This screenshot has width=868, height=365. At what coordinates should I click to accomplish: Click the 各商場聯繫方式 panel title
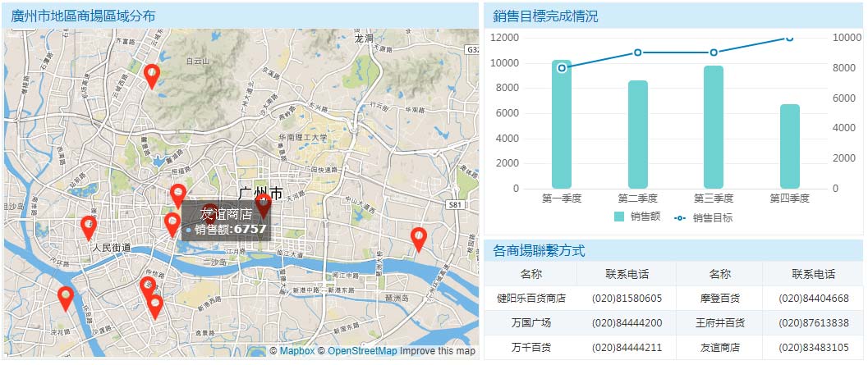tap(539, 251)
